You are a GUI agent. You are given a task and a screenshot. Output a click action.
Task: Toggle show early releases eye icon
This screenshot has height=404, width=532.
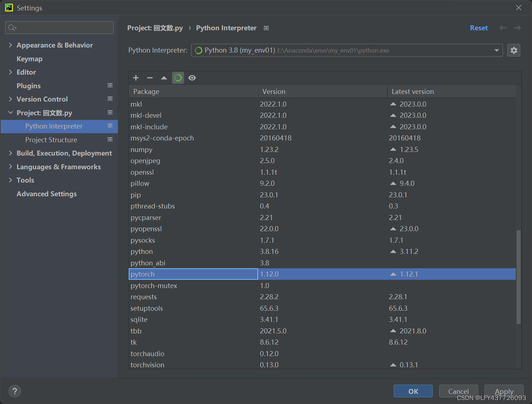tap(192, 78)
